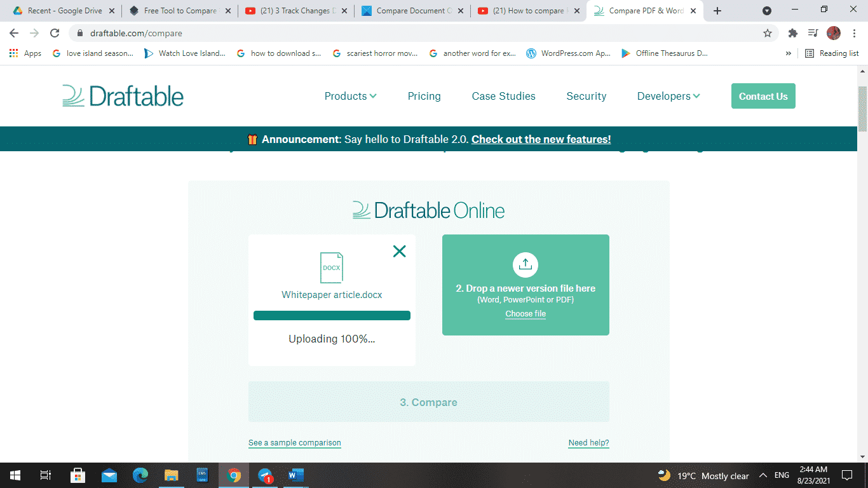This screenshot has height=488, width=868.
Task: Open a new browser tab with the plus icon
Action: [717, 11]
